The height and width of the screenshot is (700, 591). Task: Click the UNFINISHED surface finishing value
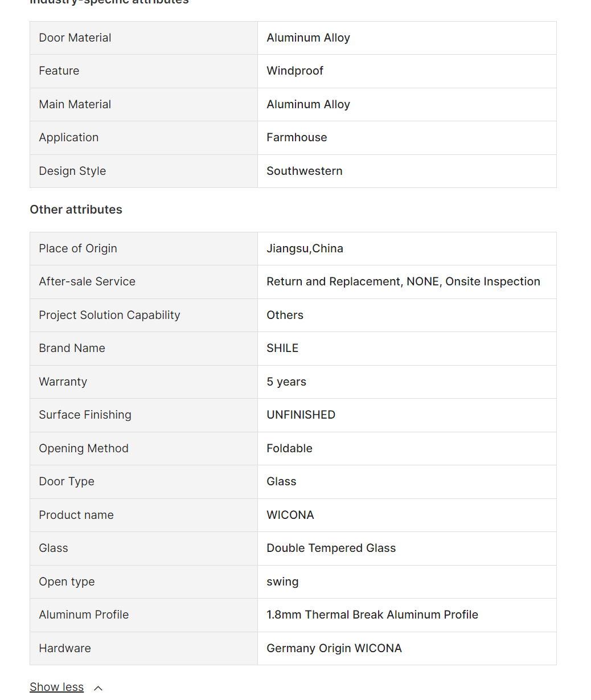click(x=301, y=415)
